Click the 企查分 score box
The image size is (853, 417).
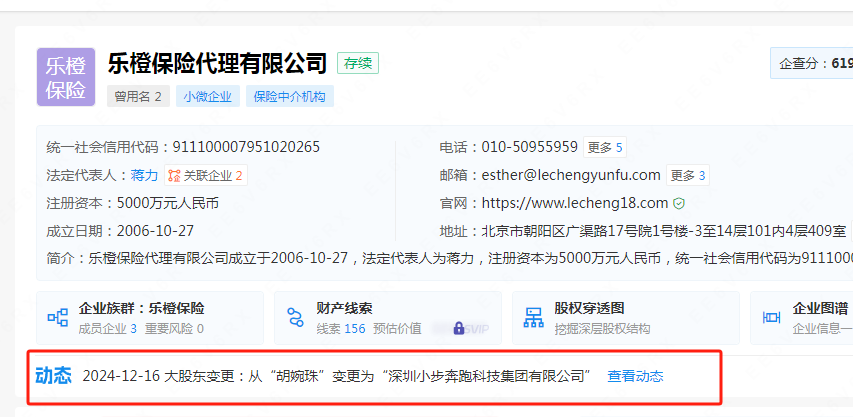coord(812,64)
